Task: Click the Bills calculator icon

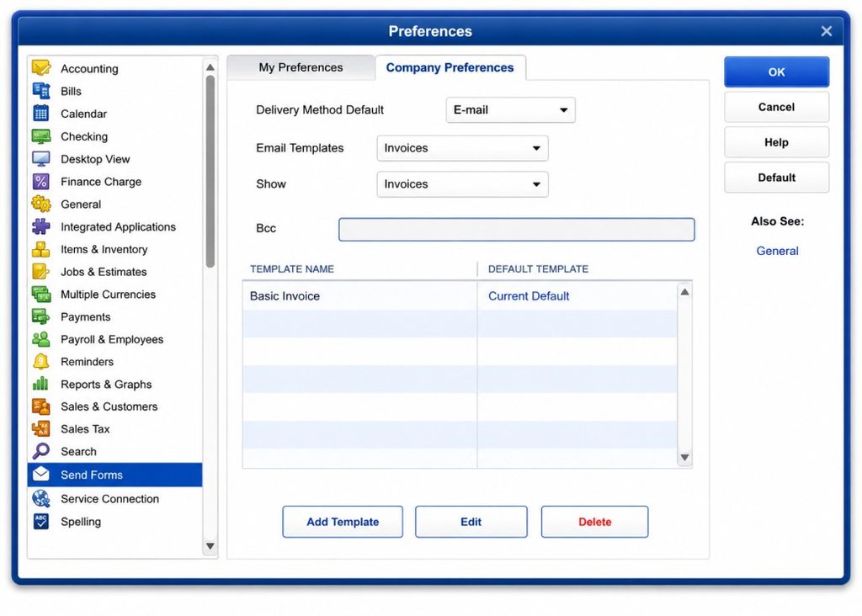Action: pyautogui.click(x=41, y=91)
